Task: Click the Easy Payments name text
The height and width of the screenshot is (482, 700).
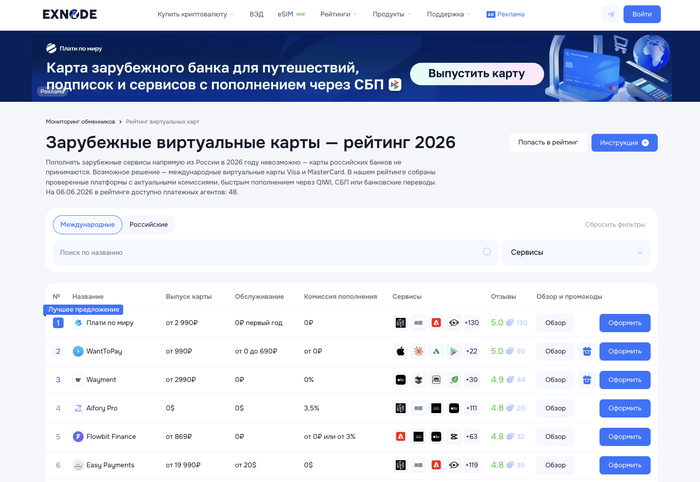Action: coord(110,465)
